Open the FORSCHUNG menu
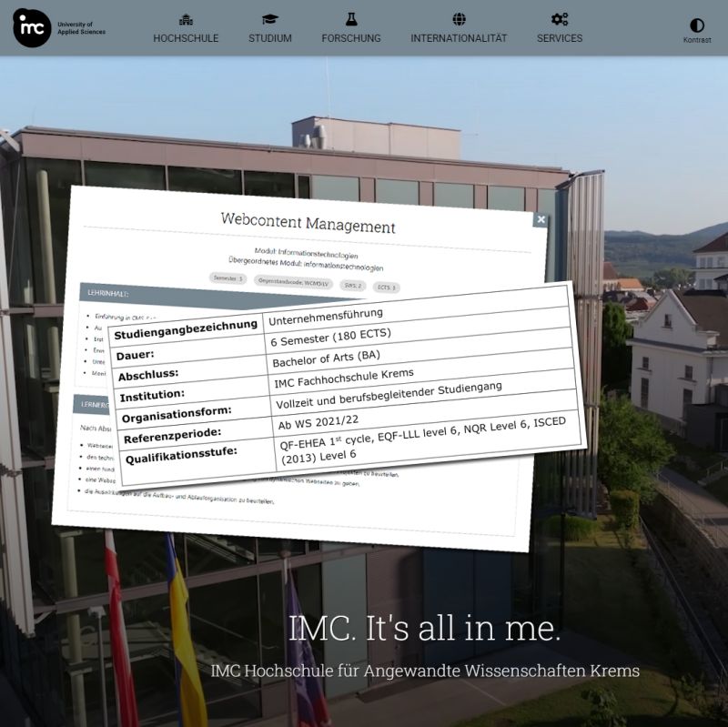 point(351,38)
